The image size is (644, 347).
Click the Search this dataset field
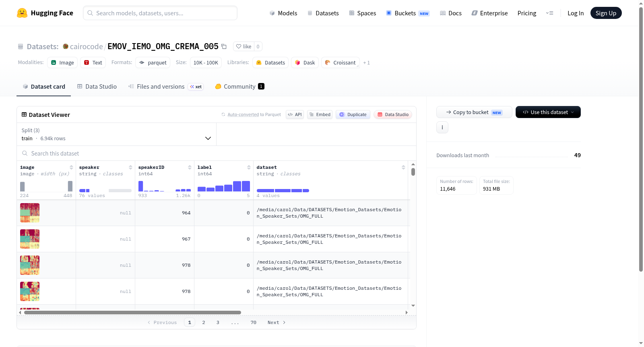tap(217, 153)
